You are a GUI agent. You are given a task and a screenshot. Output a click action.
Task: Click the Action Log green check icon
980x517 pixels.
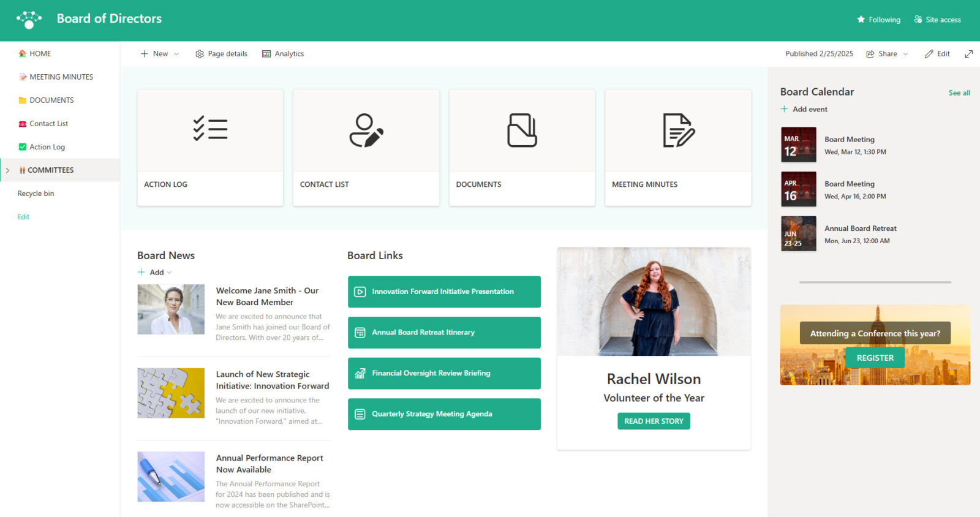[x=23, y=147]
